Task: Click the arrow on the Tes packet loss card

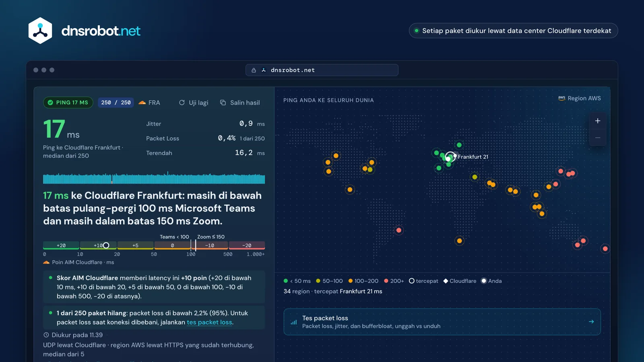Action: click(x=591, y=322)
